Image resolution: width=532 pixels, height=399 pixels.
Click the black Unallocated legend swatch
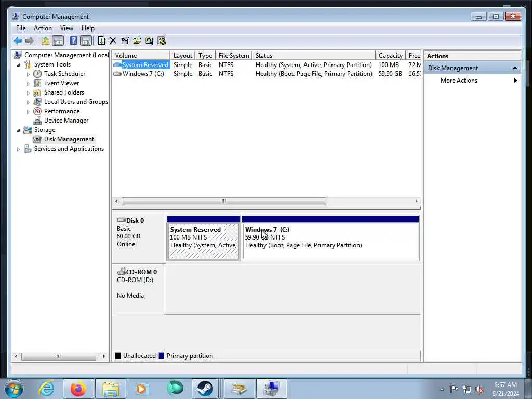pos(118,355)
